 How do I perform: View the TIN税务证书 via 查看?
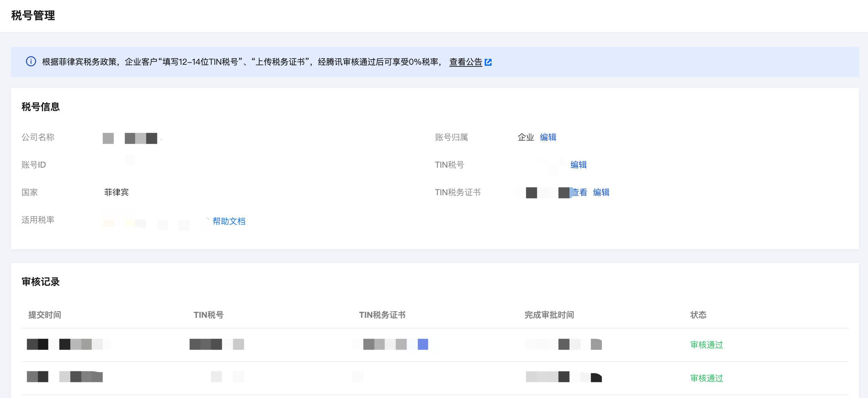(x=580, y=192)
